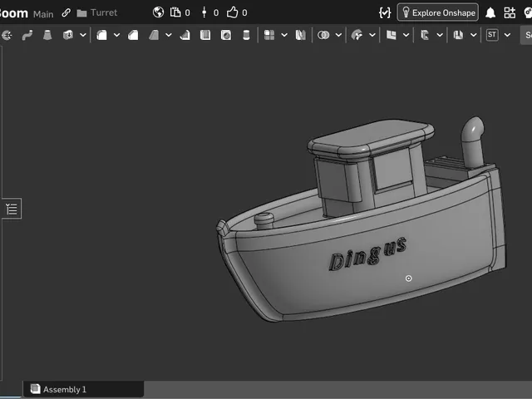Click the Explore Onshape button
This screenshot has width=532, height=399.
point(438,12)
